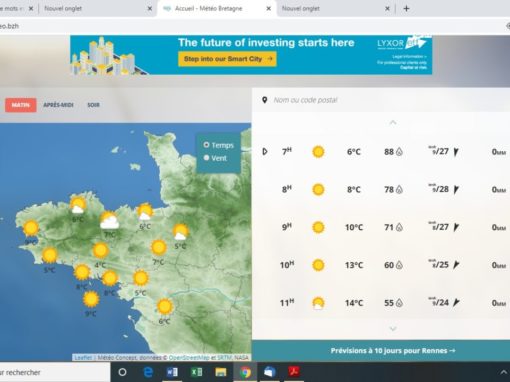Switch to the Soir tab
This screenshot has height=382, width=510.
93,105
